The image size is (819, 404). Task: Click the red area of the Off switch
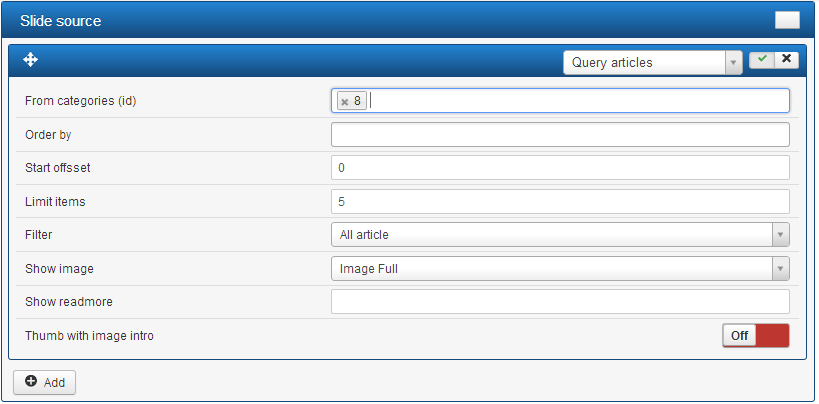(773, 336)
